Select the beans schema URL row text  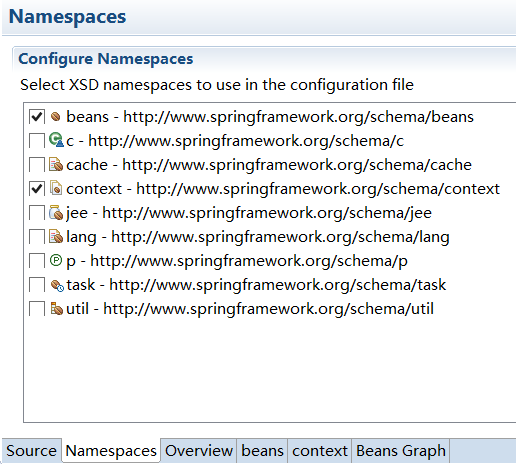tap(270, 117)
